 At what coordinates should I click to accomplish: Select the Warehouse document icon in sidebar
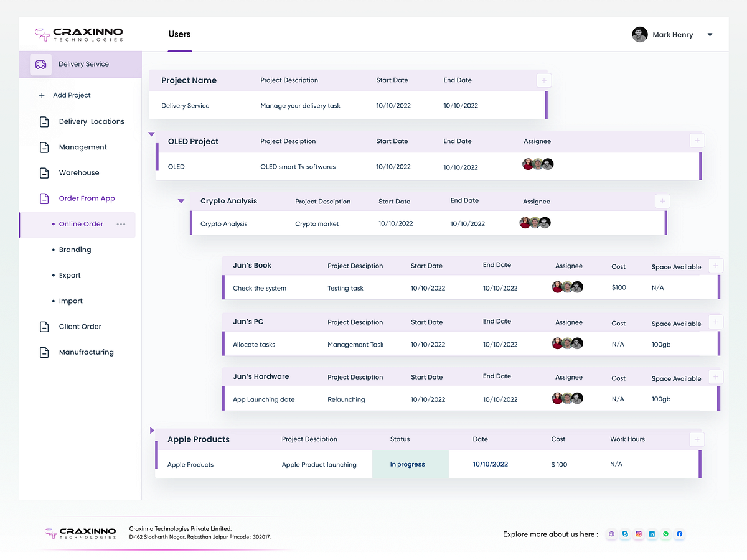(44, 172)
